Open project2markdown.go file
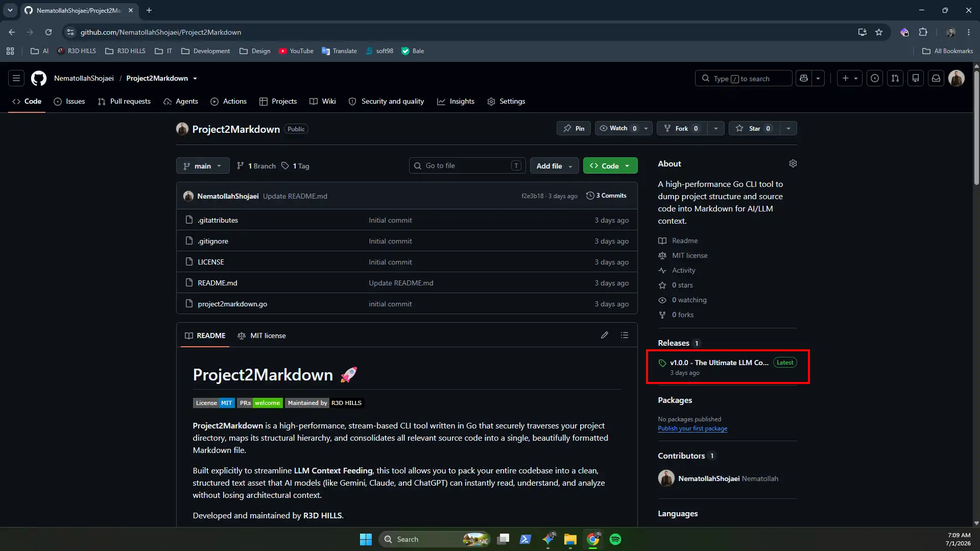This screenshot has height=551, width=980. (x=232, y=304)
